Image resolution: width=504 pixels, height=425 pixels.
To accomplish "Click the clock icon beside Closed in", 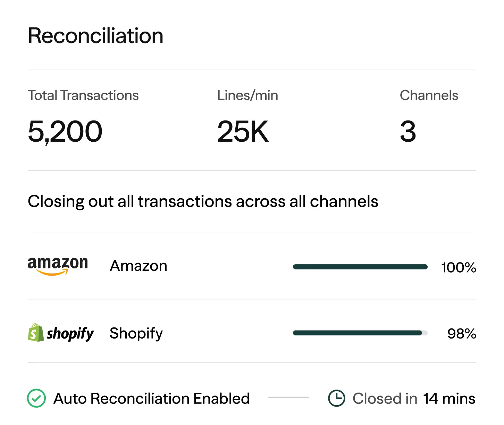I will tap(336, 398).
